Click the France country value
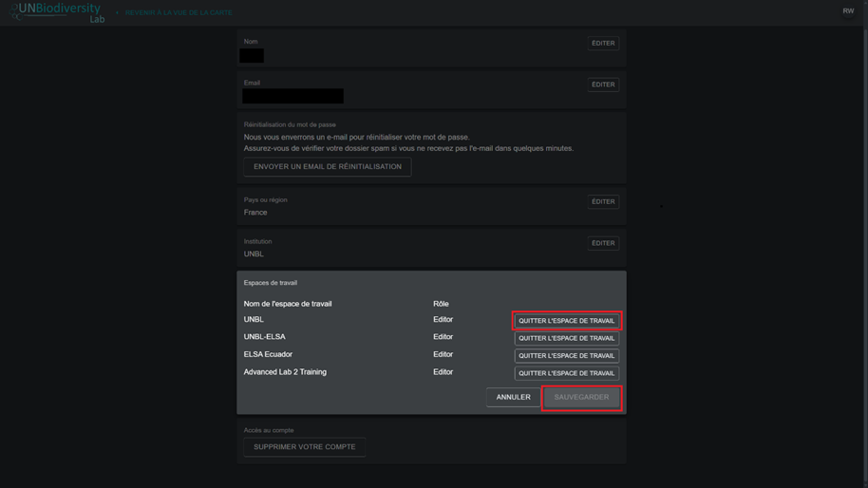 click(255, 213)
